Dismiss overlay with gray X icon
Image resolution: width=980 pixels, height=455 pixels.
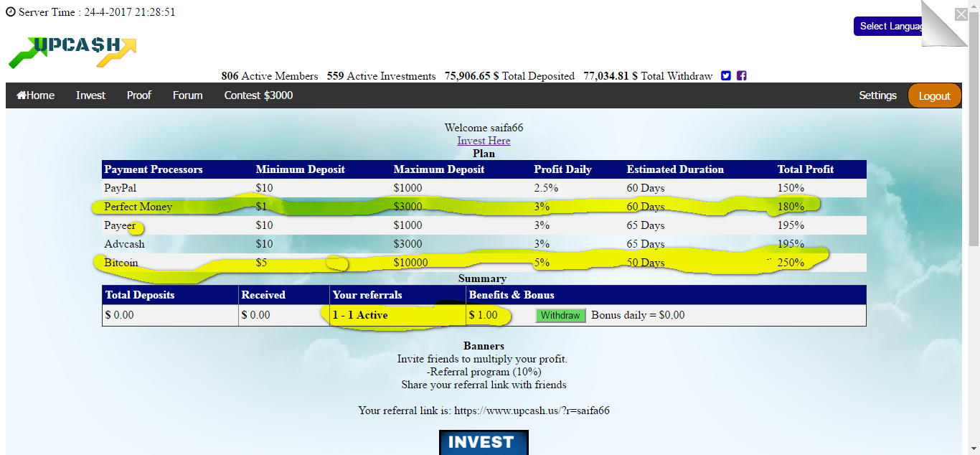point(961,14)
